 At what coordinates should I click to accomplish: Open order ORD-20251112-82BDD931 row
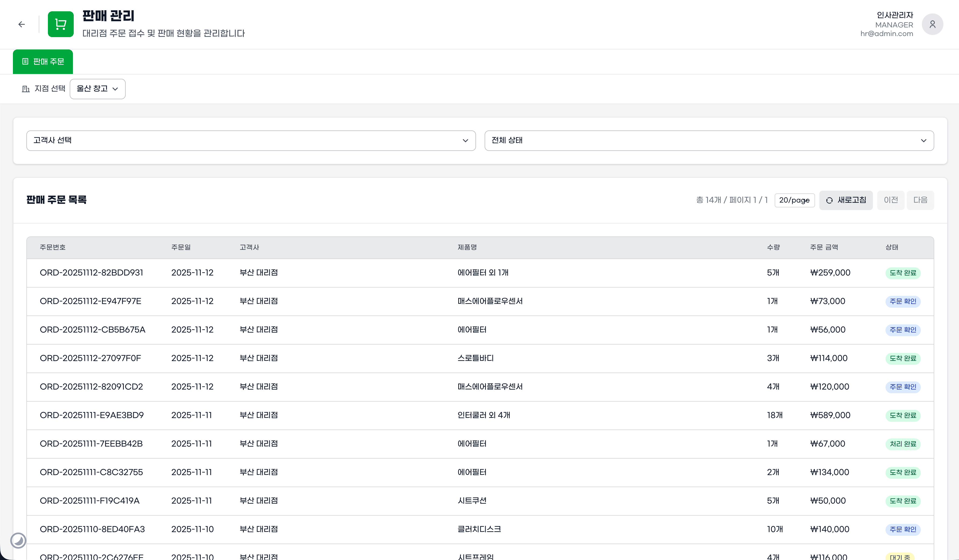point(91,273)
